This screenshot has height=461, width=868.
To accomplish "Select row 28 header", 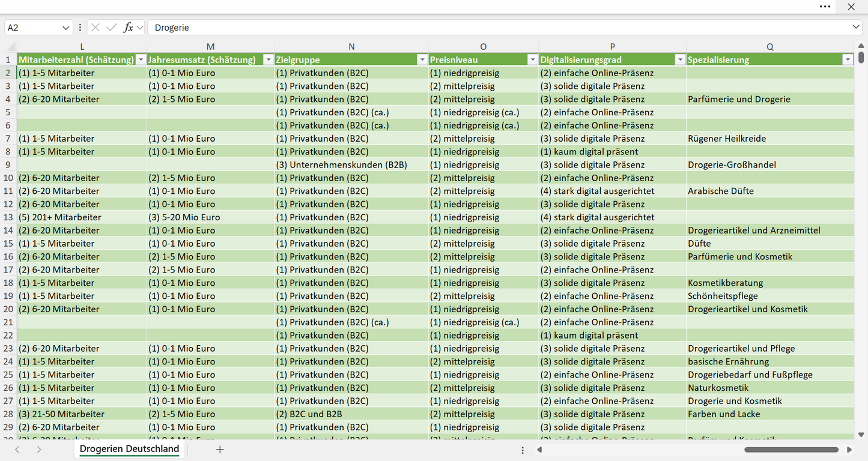I will pyautogui.click(x=8, y=414).
